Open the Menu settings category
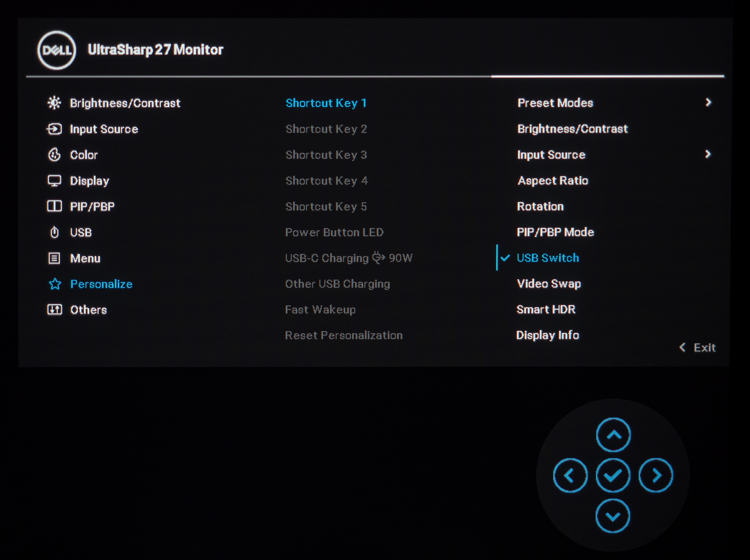Viewport: 750px width, 560px height. tap(85, 258)
